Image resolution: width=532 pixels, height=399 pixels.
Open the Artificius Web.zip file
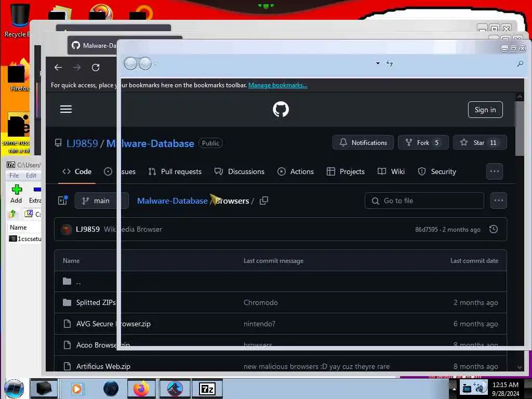tap(103, 366)
